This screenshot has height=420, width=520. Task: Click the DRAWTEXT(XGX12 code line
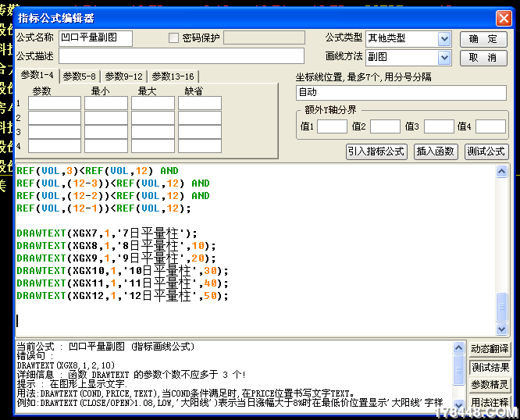pos(123,296)
